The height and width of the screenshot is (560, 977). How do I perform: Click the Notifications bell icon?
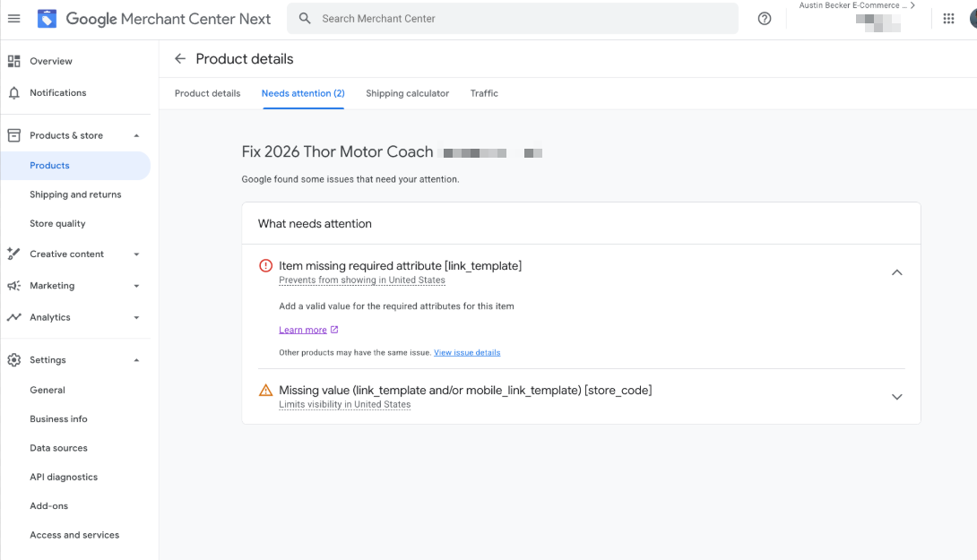click(x=13, y=93)
